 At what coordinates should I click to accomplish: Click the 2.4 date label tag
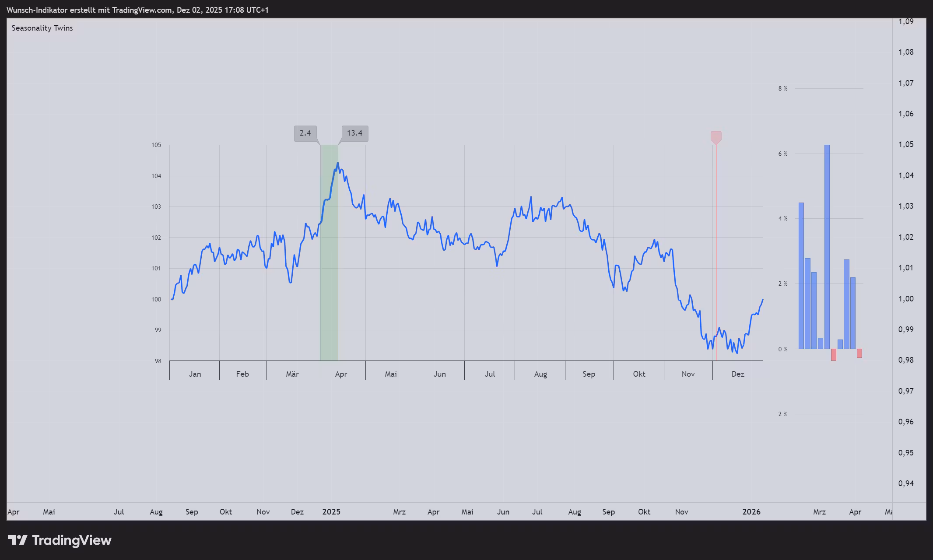point(305,133)
